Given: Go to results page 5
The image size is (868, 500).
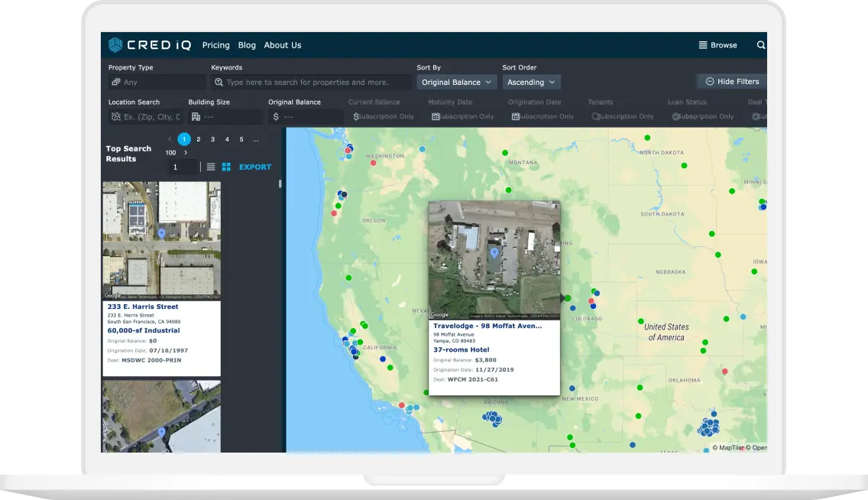Looking at the screenshot, I should pos(241,139).
